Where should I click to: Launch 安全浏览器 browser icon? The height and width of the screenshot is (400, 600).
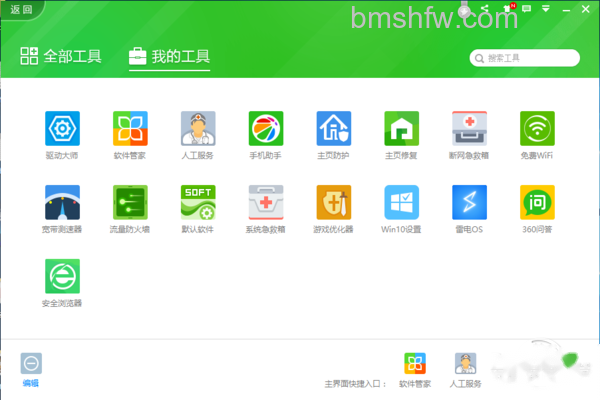click(x=62, y=276)
